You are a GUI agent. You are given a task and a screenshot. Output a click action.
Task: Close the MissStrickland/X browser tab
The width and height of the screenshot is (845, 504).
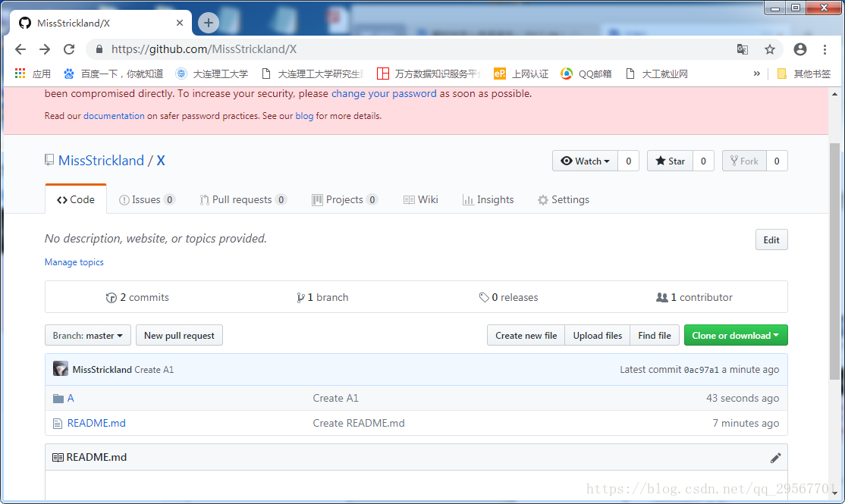pyautogui.click(x=180, y=23)
